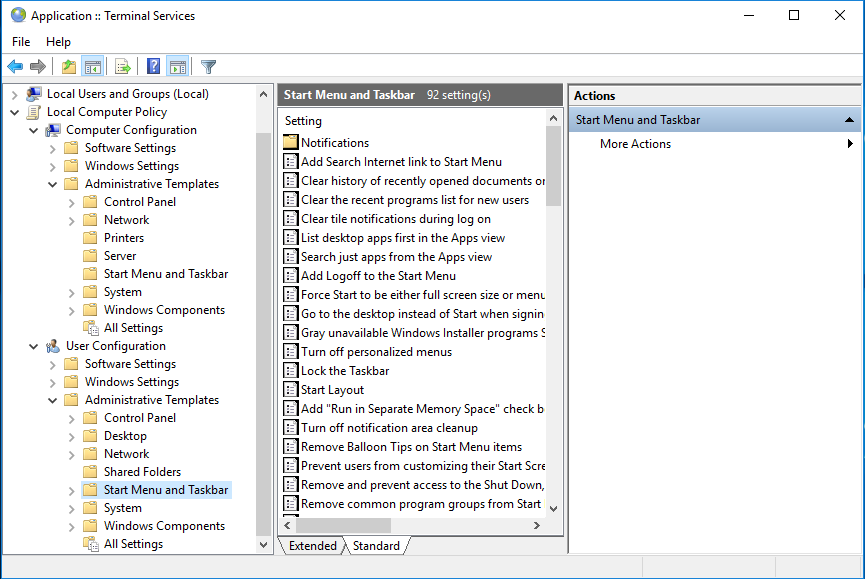Expand Windows Components under User Configuration
The width and height of the screenshot is (865, 579).
click(72, 526)
